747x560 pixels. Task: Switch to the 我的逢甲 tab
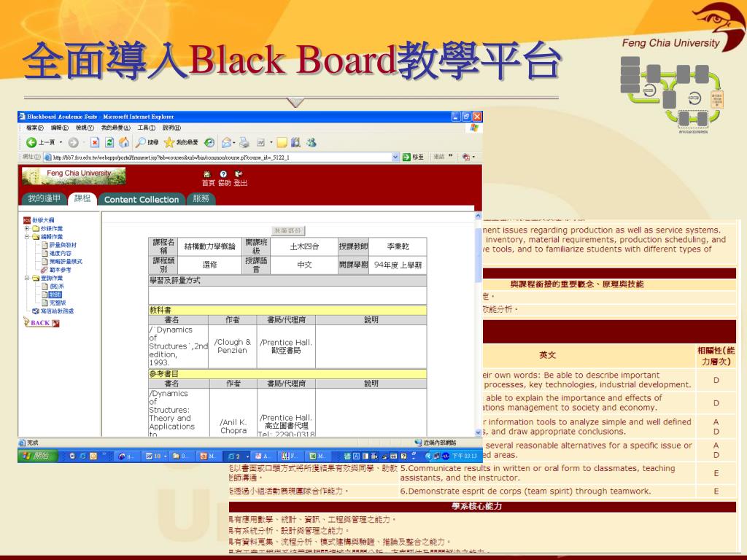(44, 198)
